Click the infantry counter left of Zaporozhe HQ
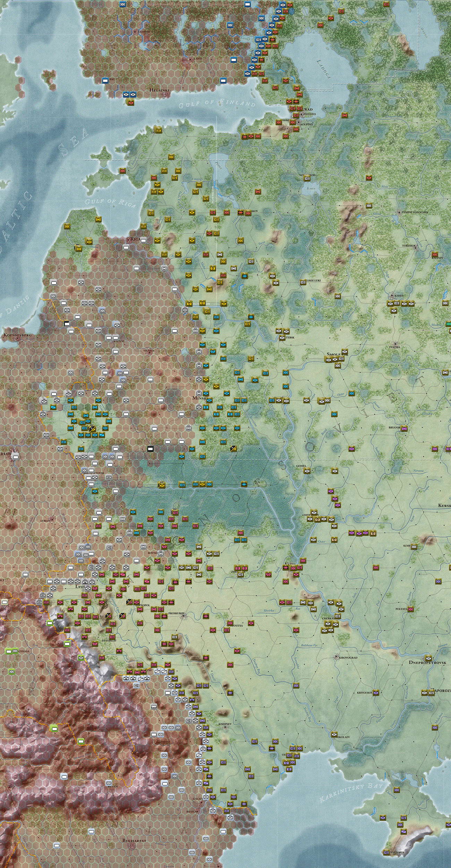Screen dimensions: 451x868 [x=424, y=693]
